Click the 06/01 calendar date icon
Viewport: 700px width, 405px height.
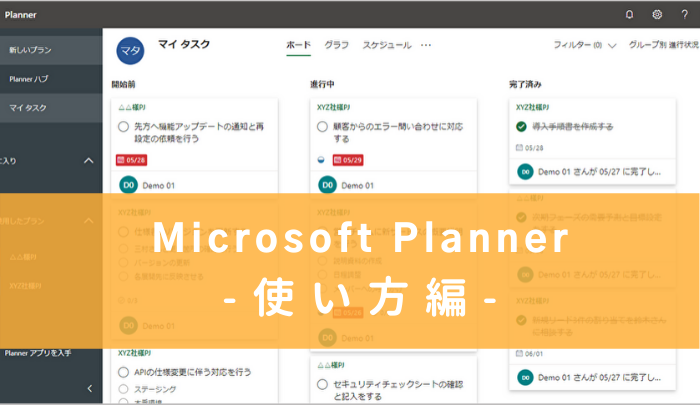[x=519, y=353]
